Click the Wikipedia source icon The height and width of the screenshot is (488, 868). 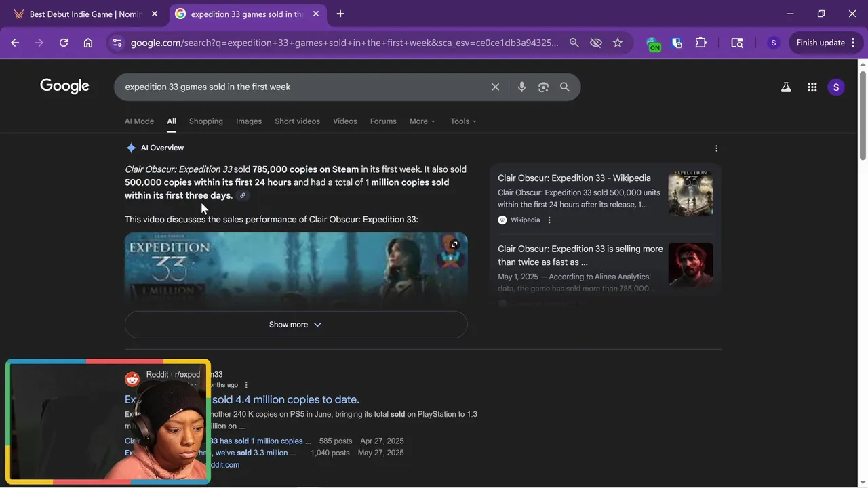[502, 220]
